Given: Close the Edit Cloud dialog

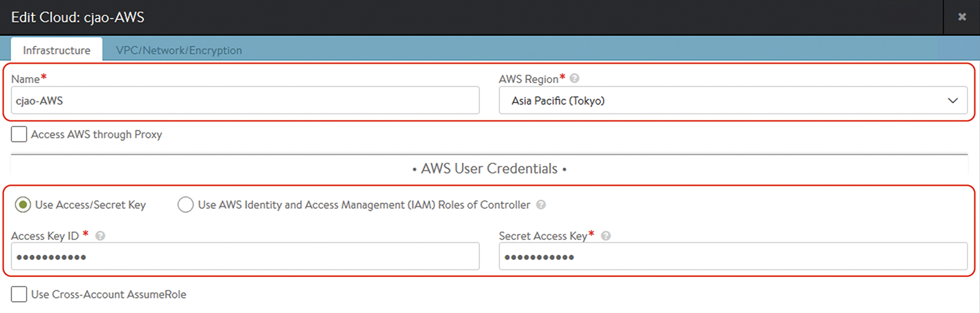Looking at the screenshot, I should [x=962, y=17].
